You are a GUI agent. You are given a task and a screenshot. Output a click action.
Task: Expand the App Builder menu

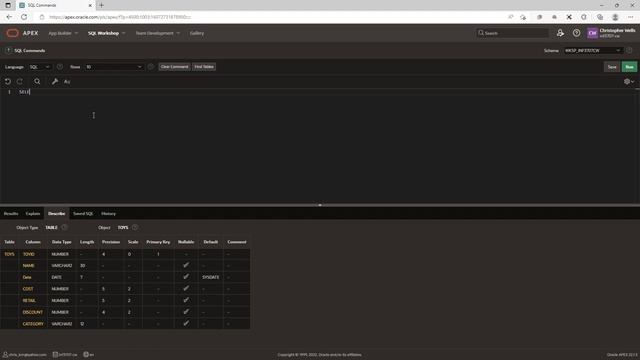(x=63, y=33)
